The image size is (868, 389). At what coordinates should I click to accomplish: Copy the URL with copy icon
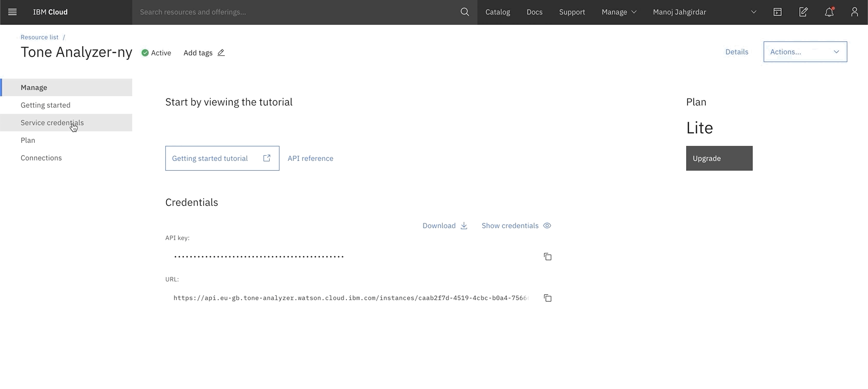coord(548,298)
